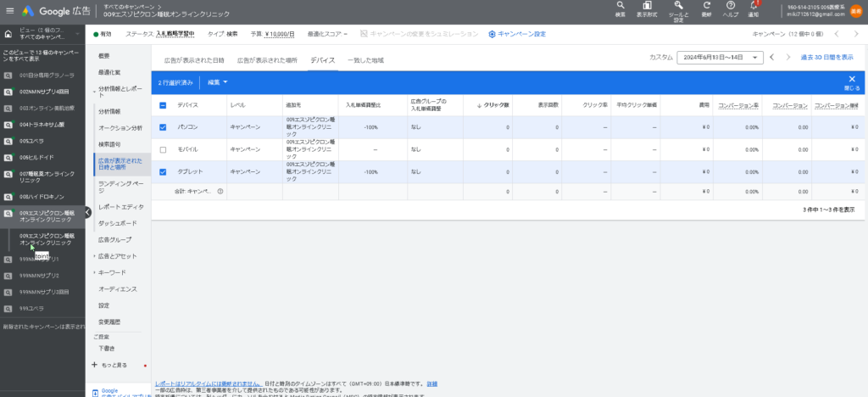
Task: Open レポートエディタ menu item
Action: point(120,206)
